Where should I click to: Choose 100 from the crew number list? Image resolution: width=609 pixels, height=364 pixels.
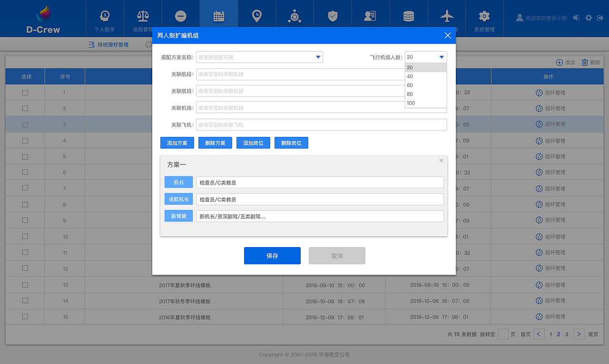pos(426,103)
